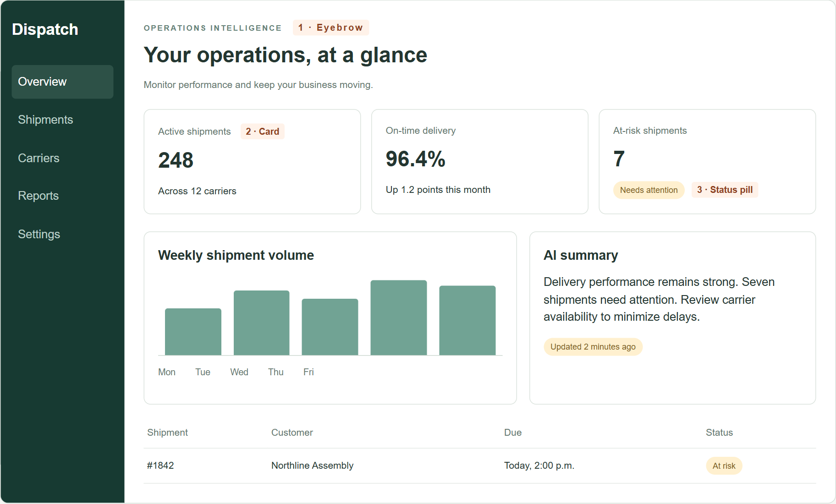Click Up 1.2 points this month text

(x=438, y=190)
